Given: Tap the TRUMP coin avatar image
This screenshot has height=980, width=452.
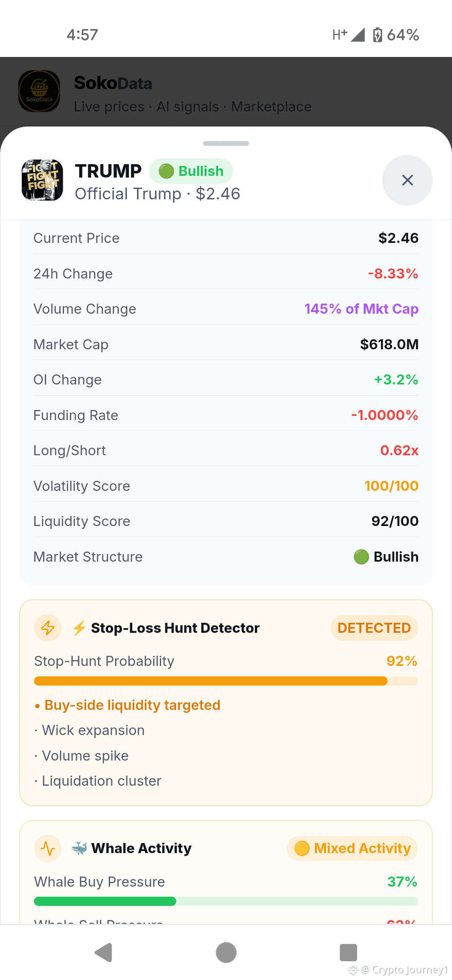Looking at the screenshot, I should pyautogui.click(x=42, y=180).
